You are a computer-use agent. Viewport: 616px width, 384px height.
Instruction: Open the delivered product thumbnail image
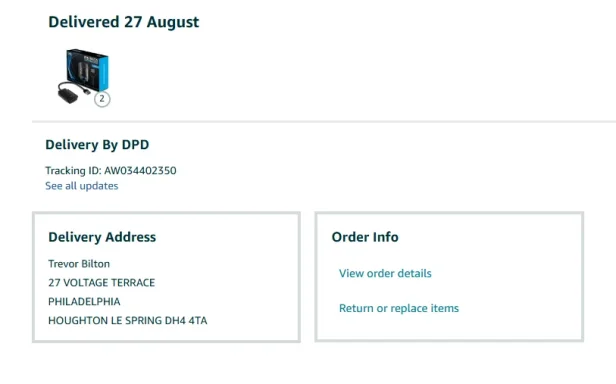83,77
